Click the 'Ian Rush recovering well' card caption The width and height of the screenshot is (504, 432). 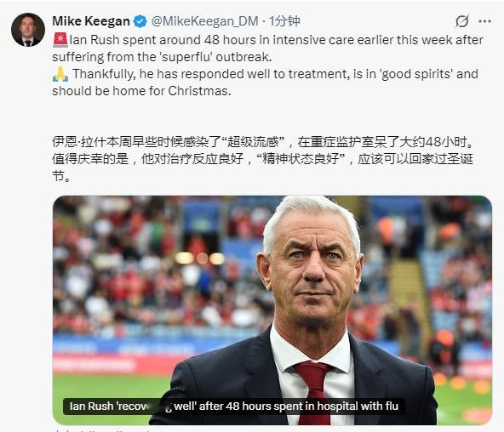pos(233,406)
